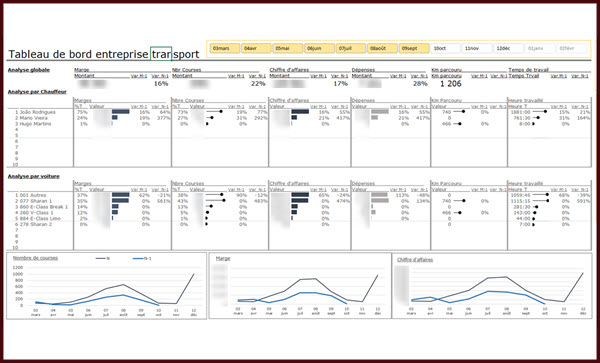
Task: Select driver row 'Hugo Martins'
Action: tap(35, 124)
